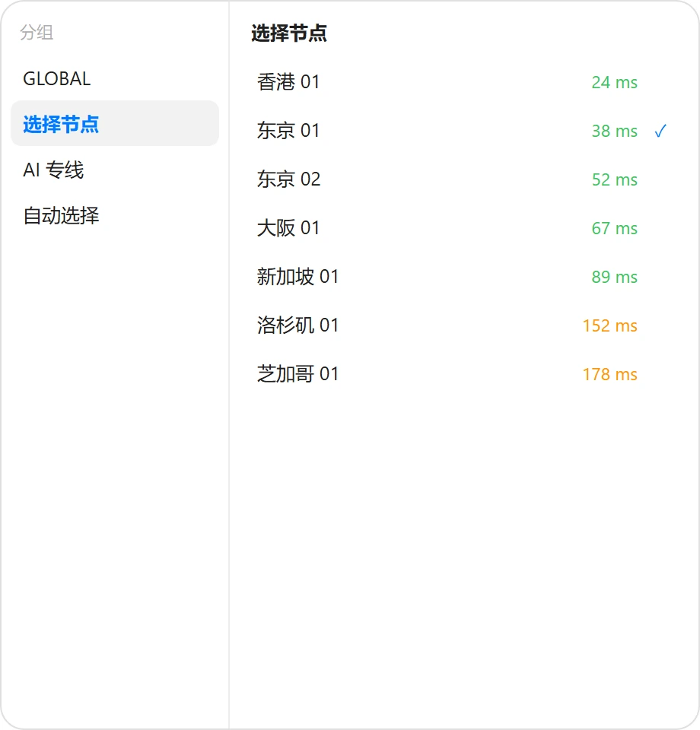Viewport: 700px width, 730px height.
Task: Choose the 洛杉矶 01 node
Action: 464,325
